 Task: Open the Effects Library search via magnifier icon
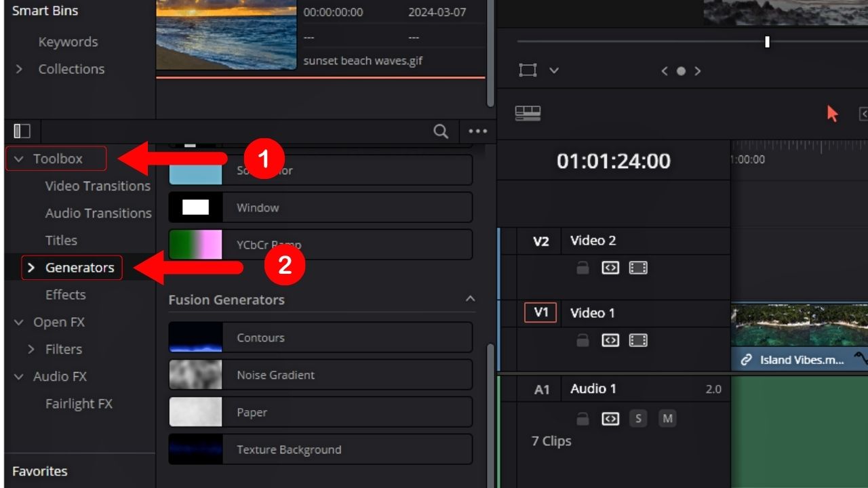click(x=441, y=131)
